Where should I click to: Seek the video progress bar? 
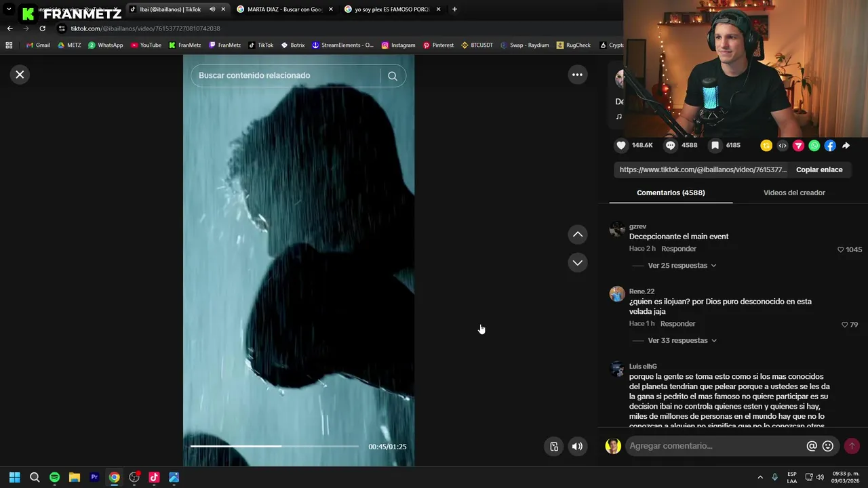coord(274,446)
